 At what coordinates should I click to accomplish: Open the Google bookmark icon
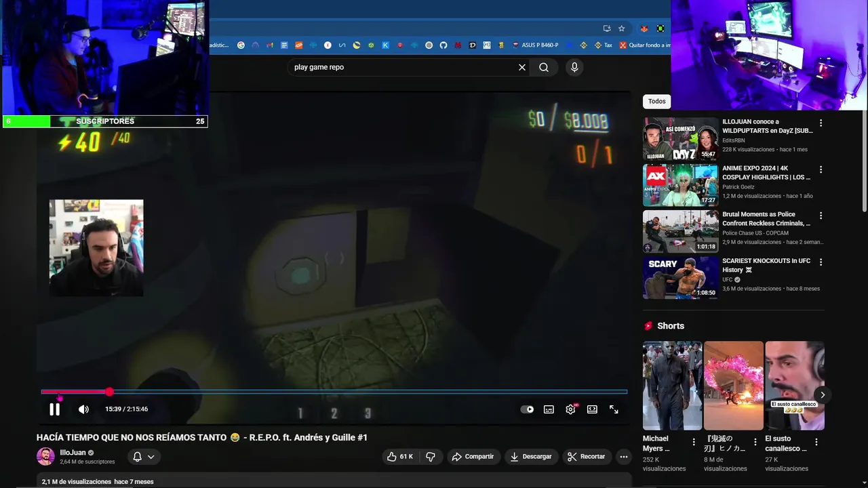coord(241,45)
